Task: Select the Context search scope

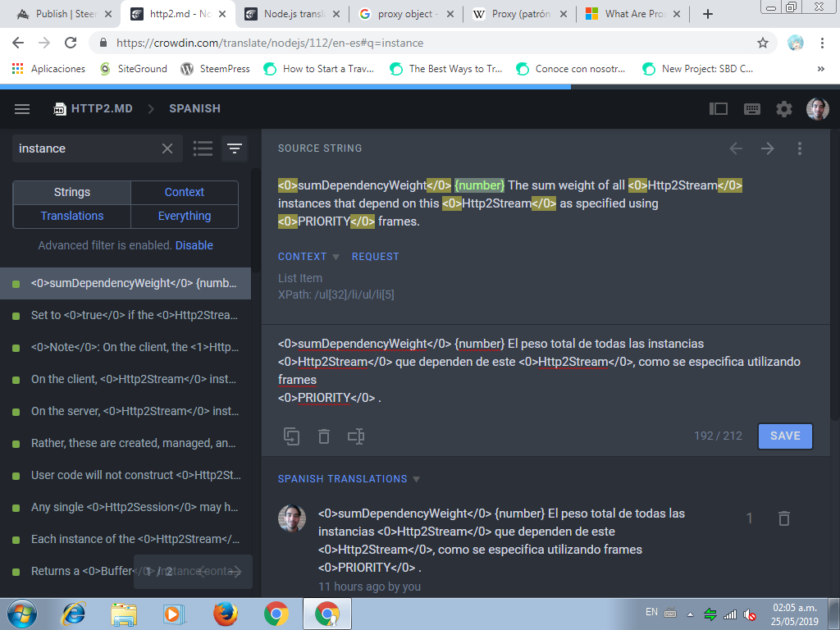Action: coord(185,192)
